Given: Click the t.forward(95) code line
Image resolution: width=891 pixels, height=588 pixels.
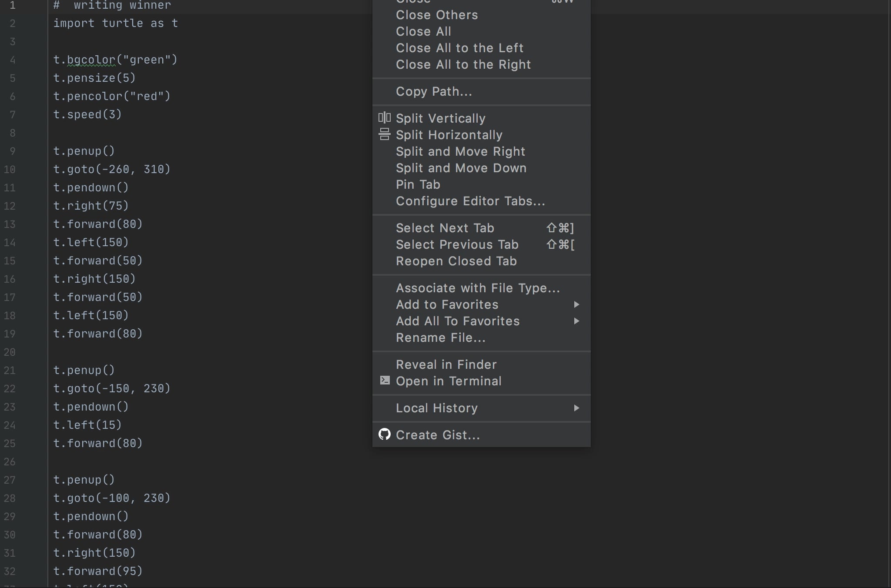Looking at the screenshot, I should click(x=98, y=571).
